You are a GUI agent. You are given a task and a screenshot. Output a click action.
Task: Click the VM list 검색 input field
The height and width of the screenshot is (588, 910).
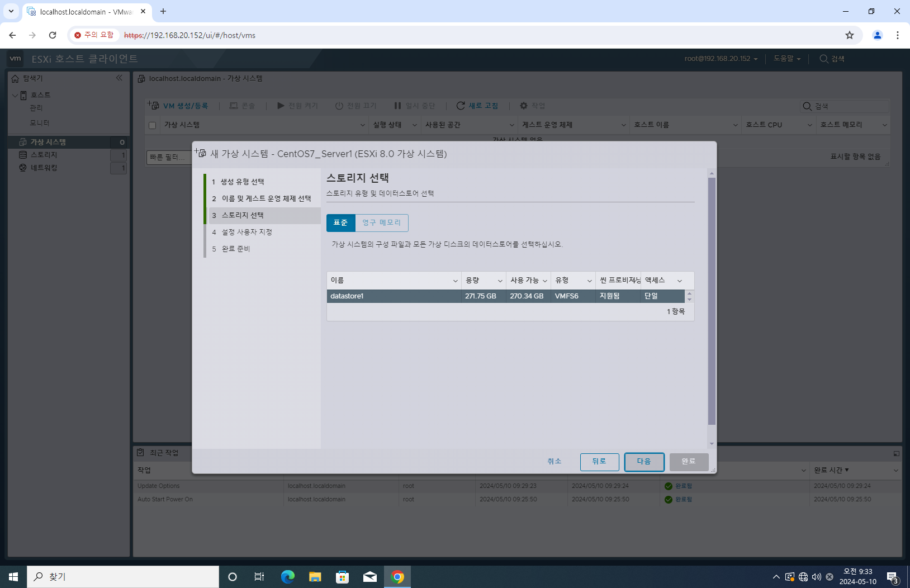pos(844,106)
